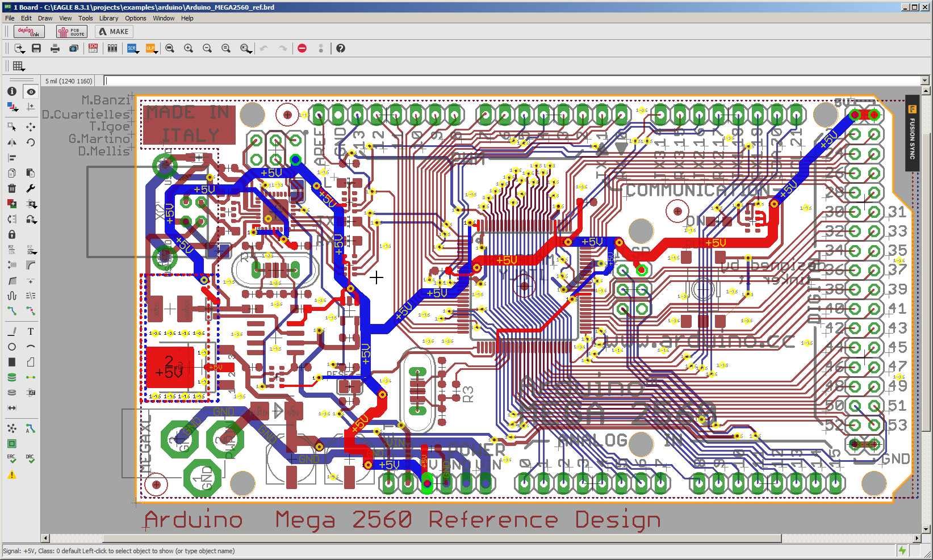933x560 pixels.
Task: Click the command line input field
Action: pos(511,81)
